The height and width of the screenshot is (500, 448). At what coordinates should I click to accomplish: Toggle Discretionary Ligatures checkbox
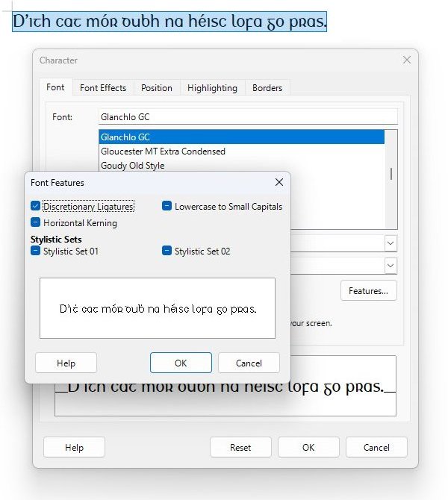pos(35,206)
